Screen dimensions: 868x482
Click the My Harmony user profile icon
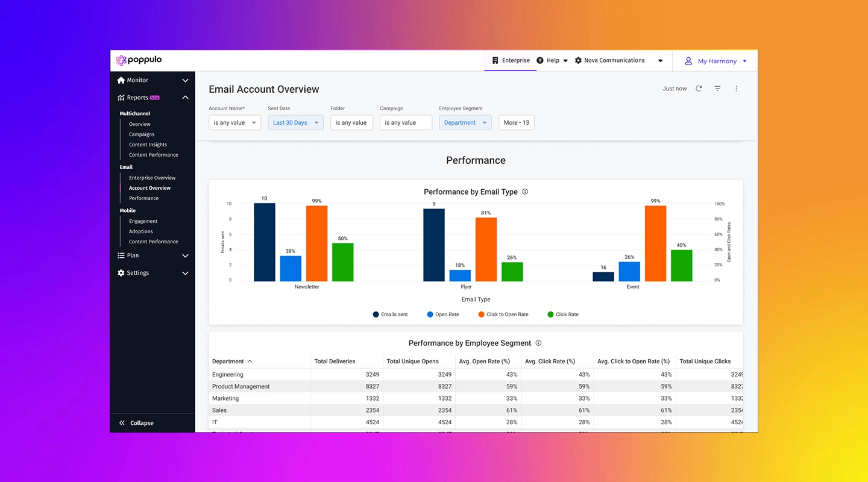pos(688,61)
